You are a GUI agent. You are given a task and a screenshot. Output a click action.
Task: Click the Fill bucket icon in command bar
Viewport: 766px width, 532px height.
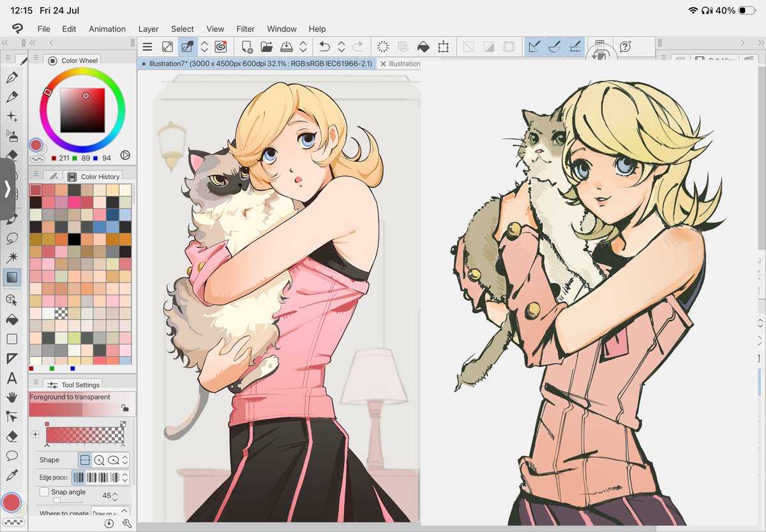click(x=423, y=47)
